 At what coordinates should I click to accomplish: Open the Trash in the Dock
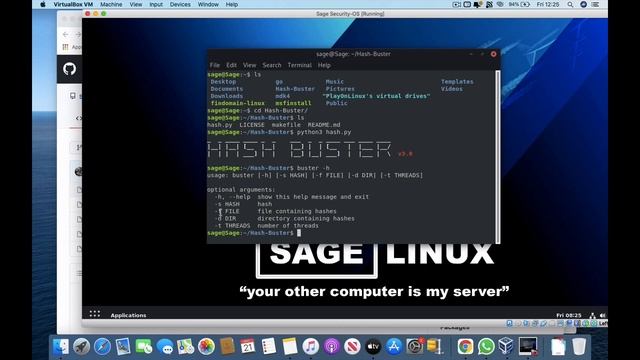tap(579, 347)
